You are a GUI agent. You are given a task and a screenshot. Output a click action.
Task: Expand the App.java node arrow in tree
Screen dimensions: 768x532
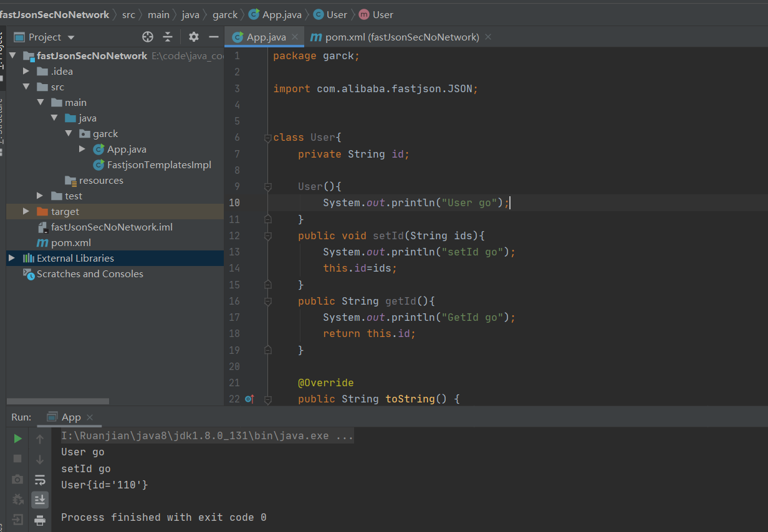tap(82, 150)
